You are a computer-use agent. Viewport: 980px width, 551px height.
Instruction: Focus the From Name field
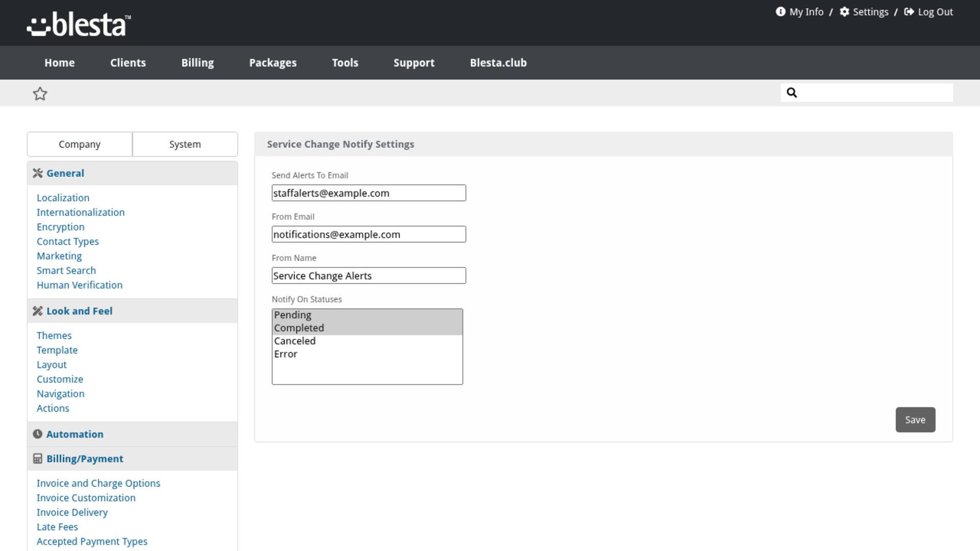click(x=369, y=275)
